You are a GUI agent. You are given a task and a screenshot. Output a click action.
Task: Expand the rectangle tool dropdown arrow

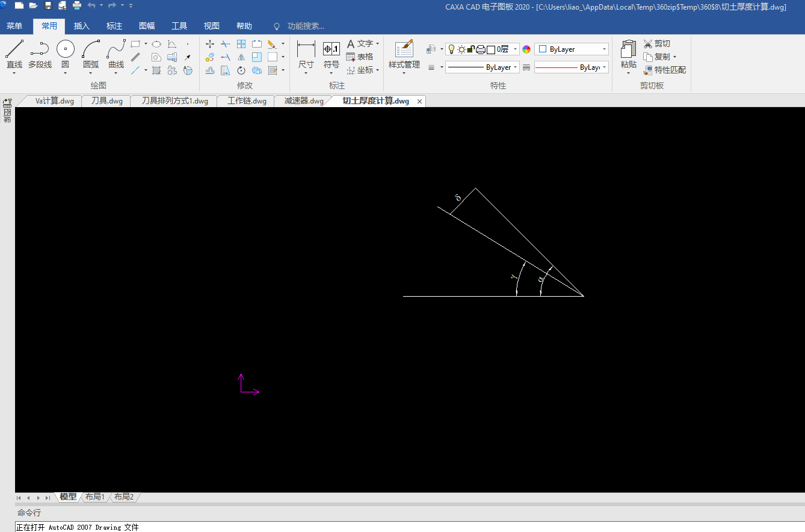146,44
